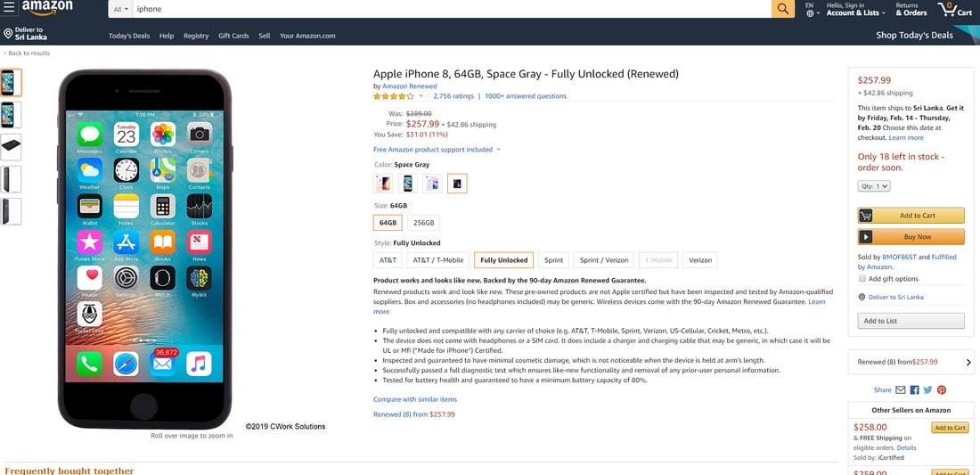Select the third product thumbnail image

pos(11,147)
